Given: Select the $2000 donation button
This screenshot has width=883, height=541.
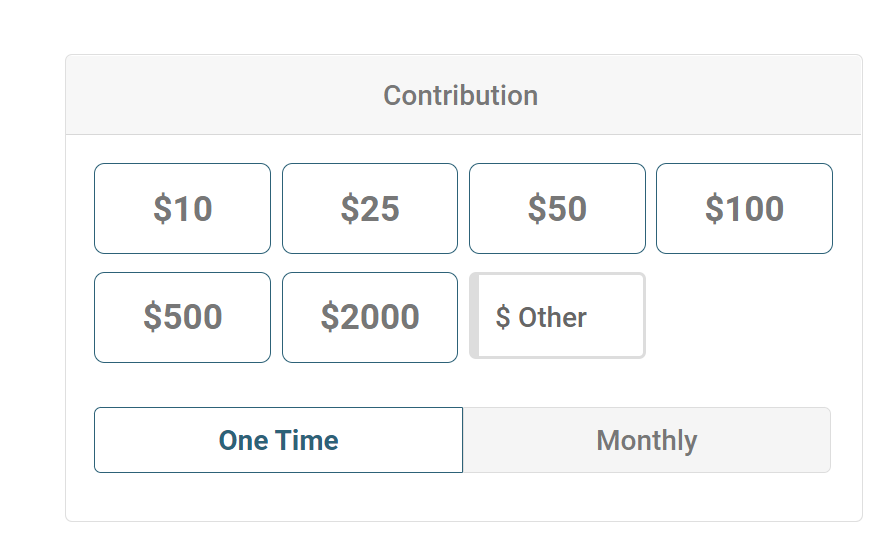Looking at the screenshot, I should (370, 317).
